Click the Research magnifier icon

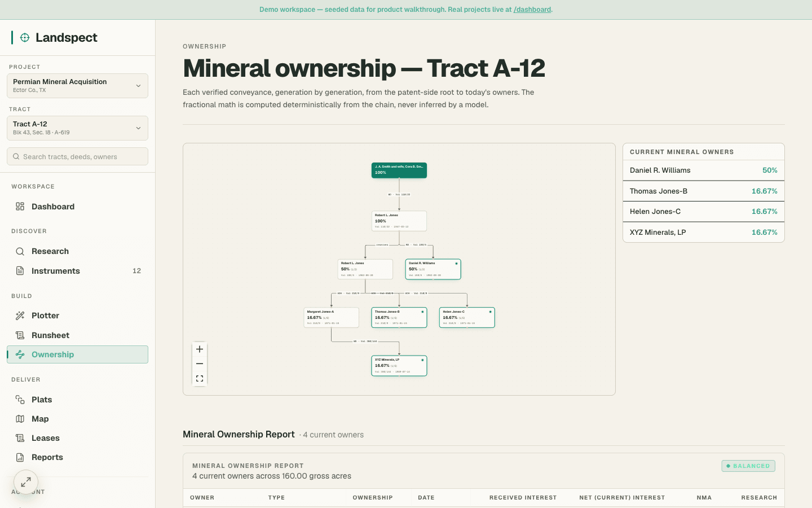20,251
